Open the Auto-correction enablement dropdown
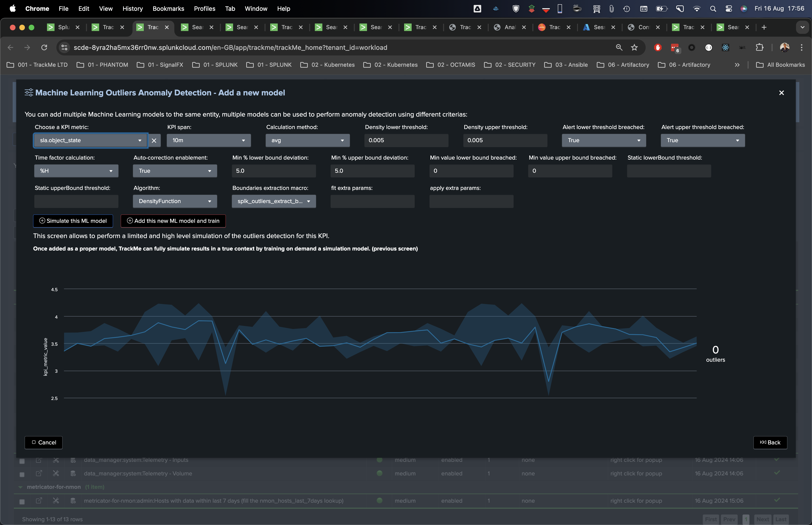The height and width of the screenshot is (525, 812). (175, 171)
